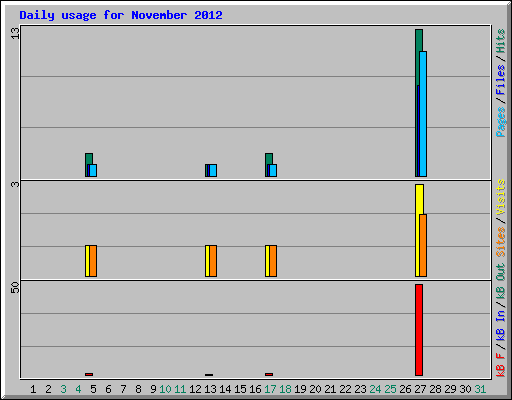The width and height of the screenshot is (512, 400).
Task: Click the yellow Visits bar for day 27
Action: point(418,199)
